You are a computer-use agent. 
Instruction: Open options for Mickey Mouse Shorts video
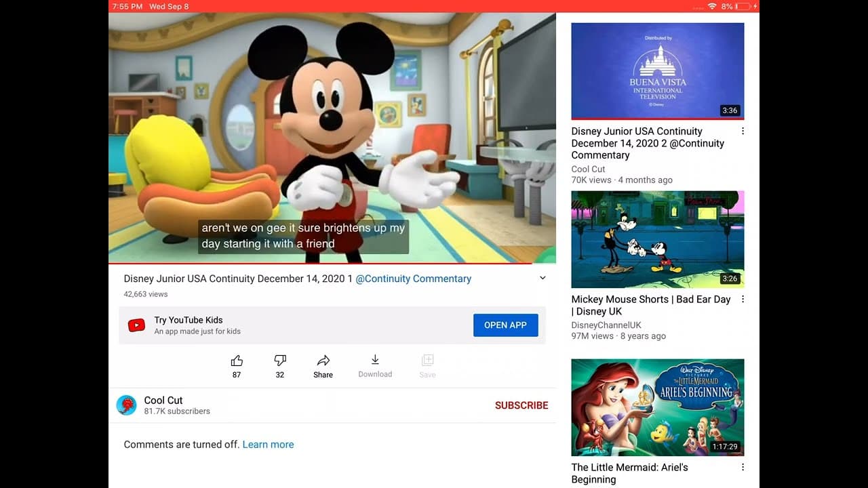pyautogui.click(x=743, y=300)
